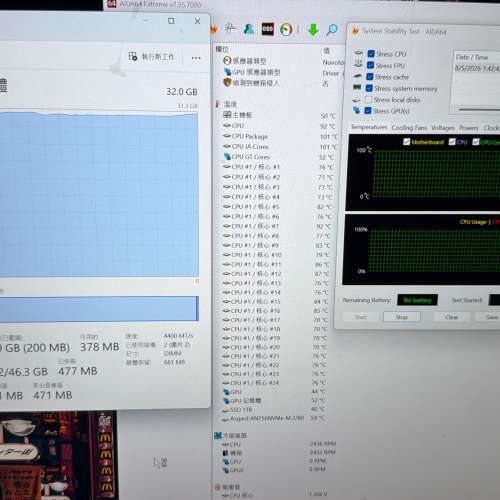The image size is (500, 500).
Task: Enable the Stress CPU checkbox
Action: pos(371,54)
